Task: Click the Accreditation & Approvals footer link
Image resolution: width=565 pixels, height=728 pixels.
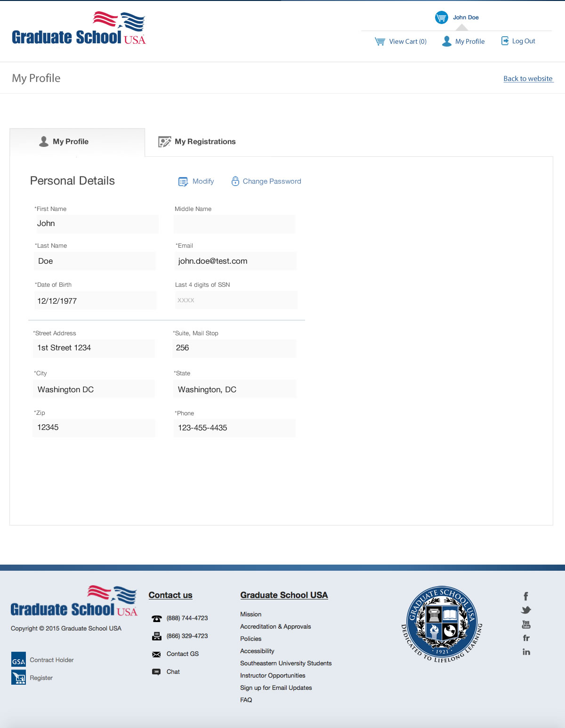Action: click(x=275, y=626)
